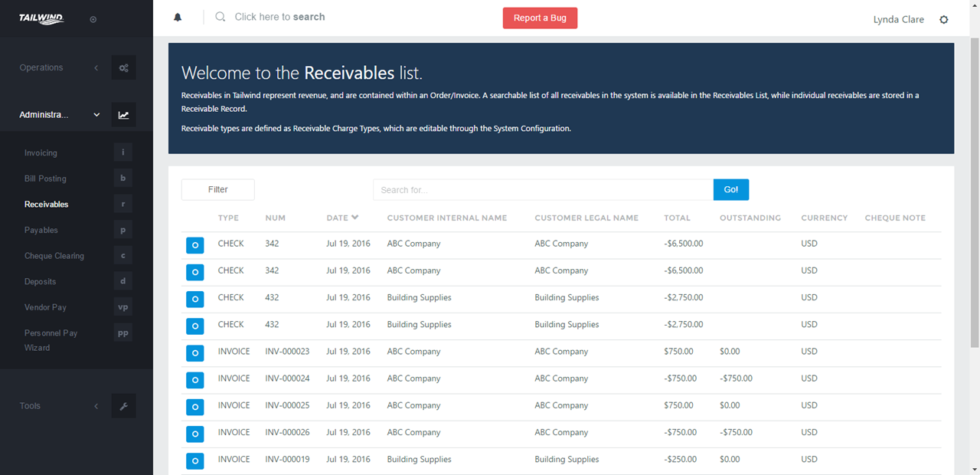980x475 pixels.
Task: Select the Operations gears icon in sidebar
Action: (x=123, y=67)
